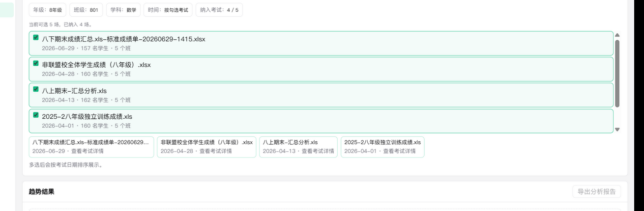The image size is (644, 211).
Task: Select the 八下期末成绩汇总.xls-标准成绩单-20260629-1415.xlsx list row title
Action: [123, 39]
